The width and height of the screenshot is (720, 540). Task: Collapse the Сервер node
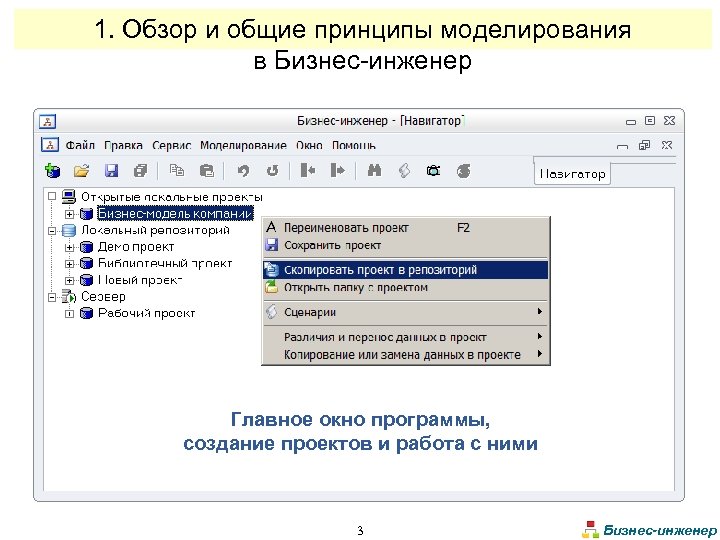click(x=52, y=297)
